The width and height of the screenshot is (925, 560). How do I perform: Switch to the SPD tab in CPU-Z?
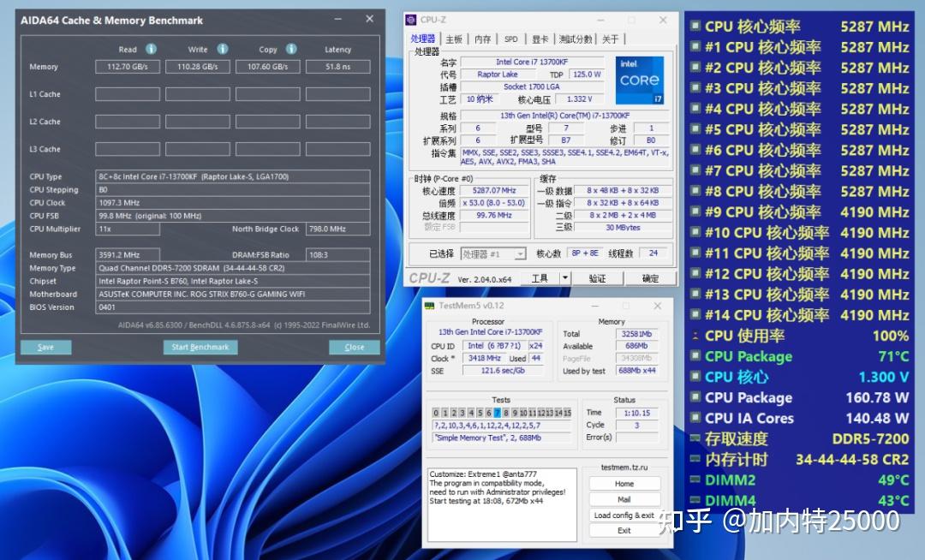coord(512,39)
